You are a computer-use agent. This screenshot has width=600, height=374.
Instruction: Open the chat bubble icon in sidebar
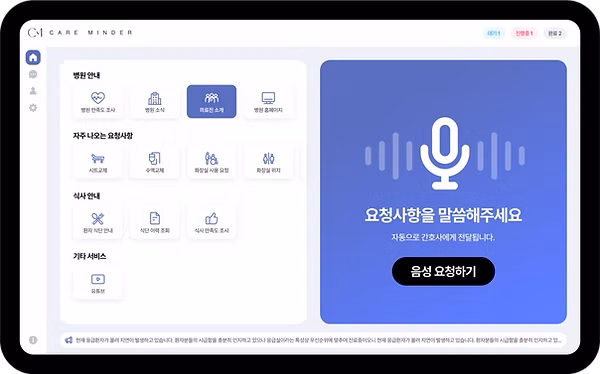[x=33, y=74]
